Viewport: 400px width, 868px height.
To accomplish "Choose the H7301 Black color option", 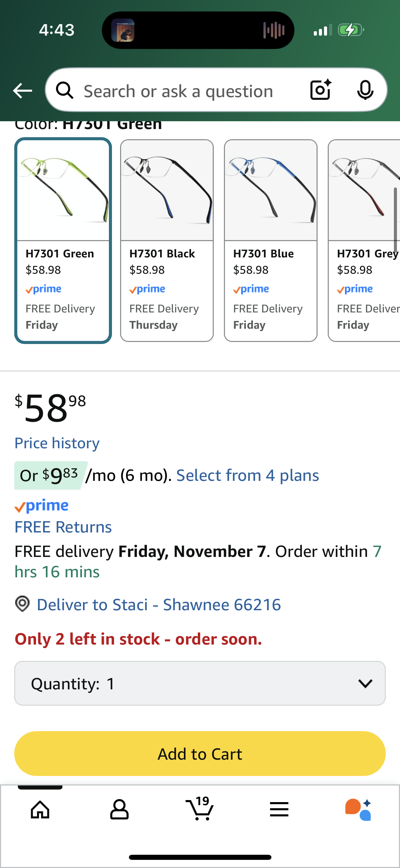I will coord(167,240).
